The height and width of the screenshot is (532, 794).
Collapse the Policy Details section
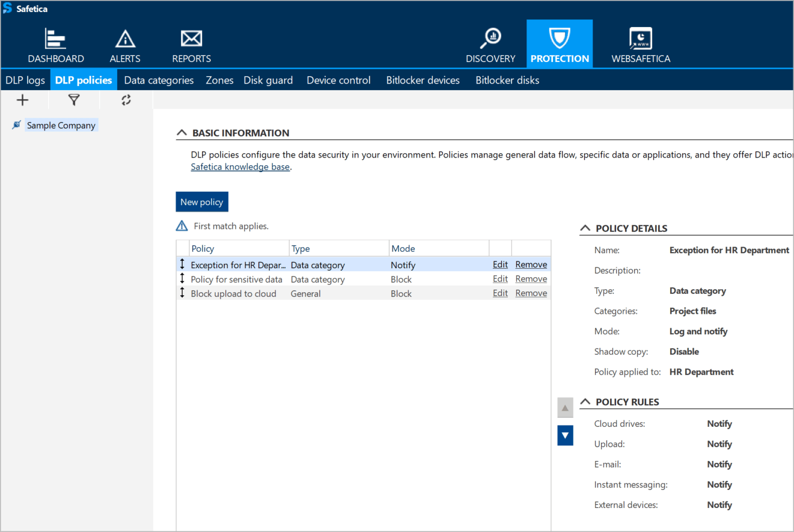click(585, 228)
